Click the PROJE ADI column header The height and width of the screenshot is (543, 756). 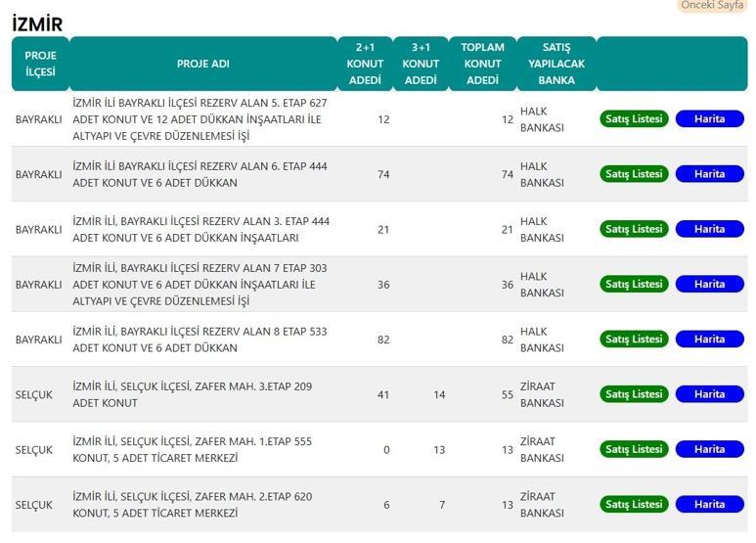point(203,64)
